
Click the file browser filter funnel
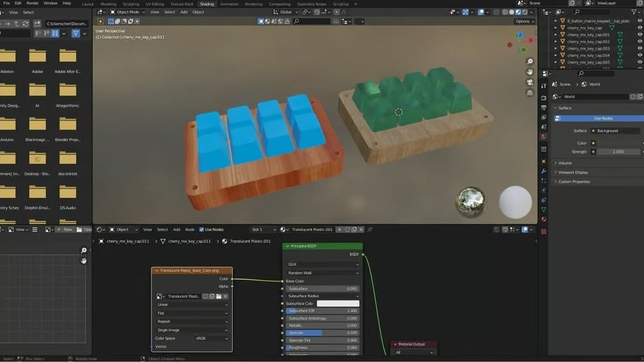pos(75,34)
